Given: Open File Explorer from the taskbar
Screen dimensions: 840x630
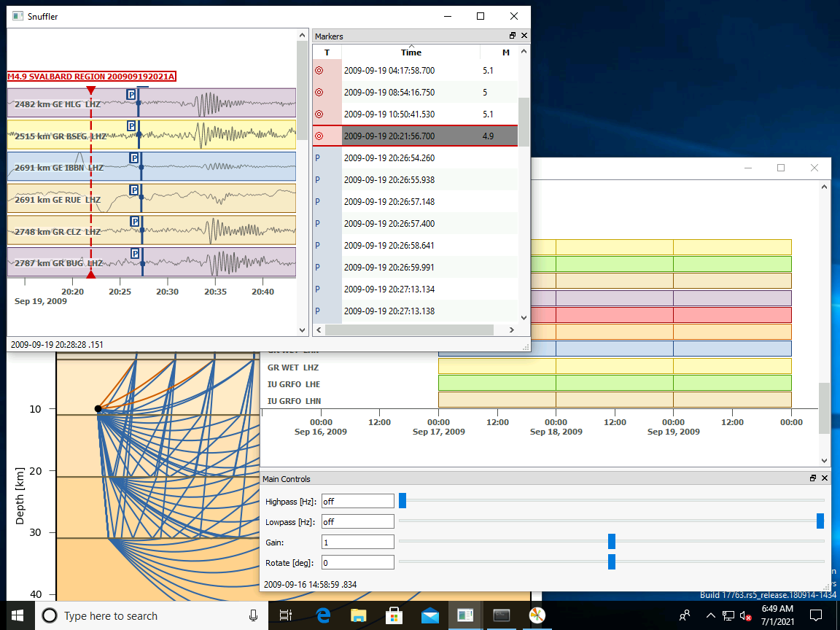Looking at the screenshot, I should point(358,615).
